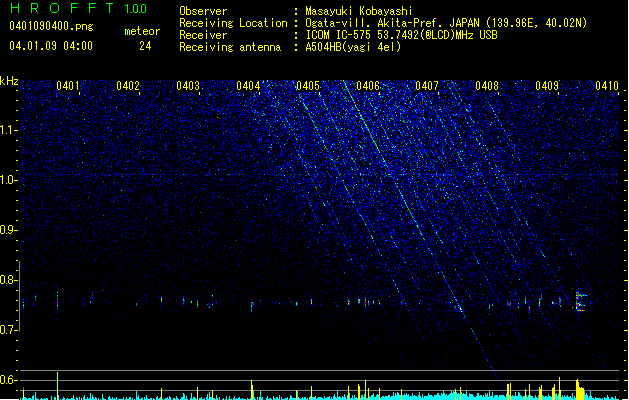629x400 pixels.
Task: Click antenna value A504HB(yagi 4el)
Action: (x=353, y=47)
